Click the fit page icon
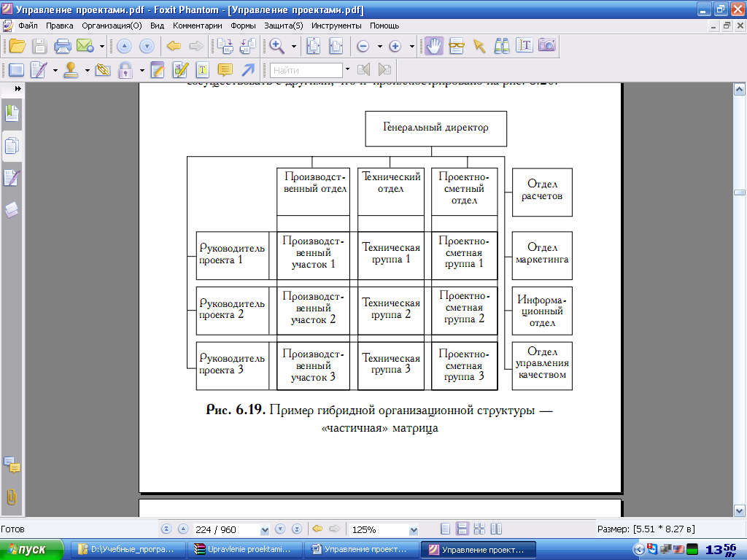The image size is (747, 560). 314,46
